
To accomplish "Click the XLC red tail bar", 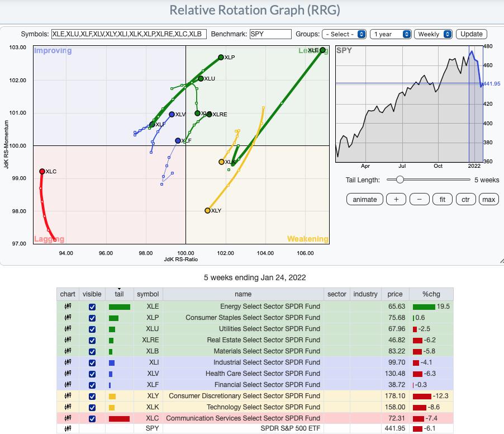I will [x=119, y=418].
